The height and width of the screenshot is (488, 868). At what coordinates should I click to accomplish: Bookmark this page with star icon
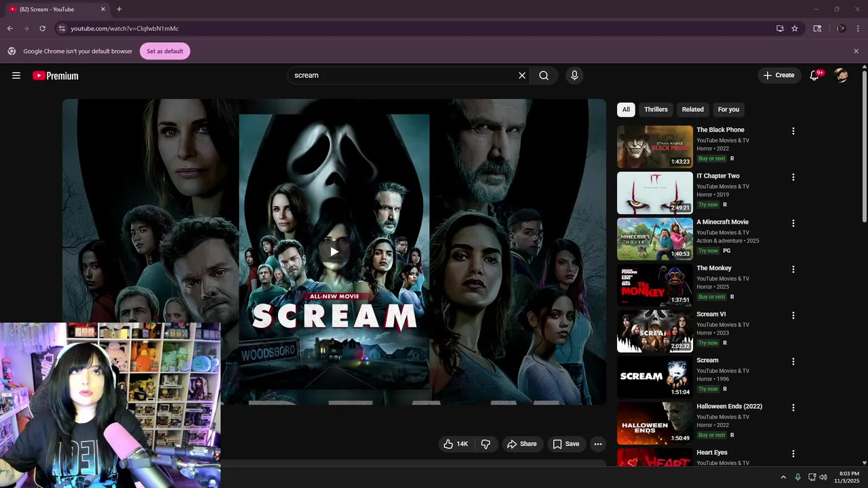(x=795, y=28)
